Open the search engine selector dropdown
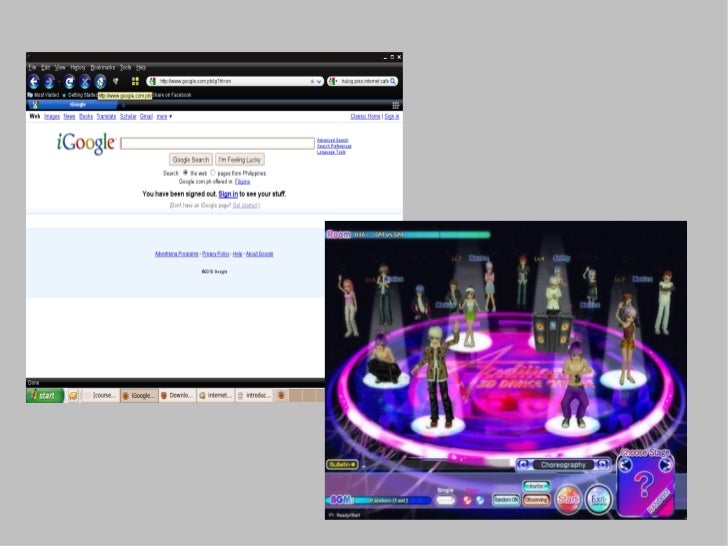Image resolution: width=728 pixels, height=546 pixels. (x=333, y=81)
